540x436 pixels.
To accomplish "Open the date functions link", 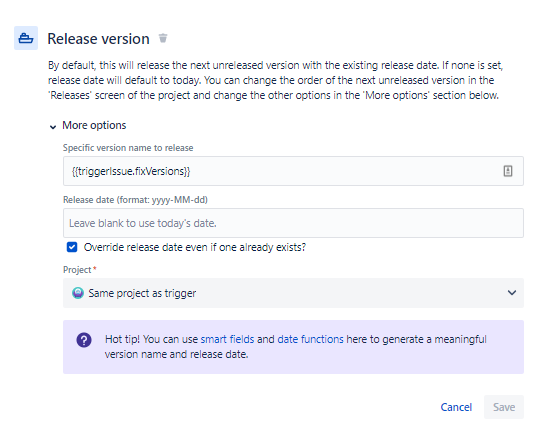I will click(x=310, y=339).
